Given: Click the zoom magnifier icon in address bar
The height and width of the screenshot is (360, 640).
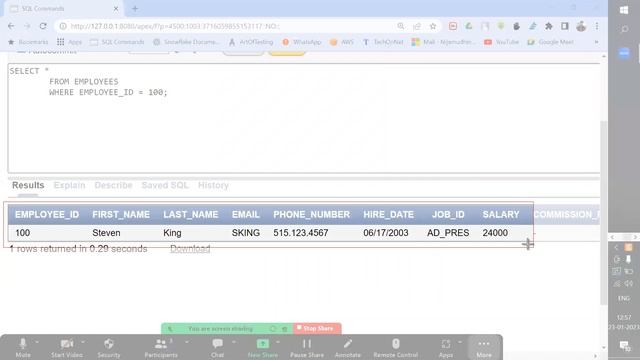Looking at the screenshot, I should tap(401, 26).
